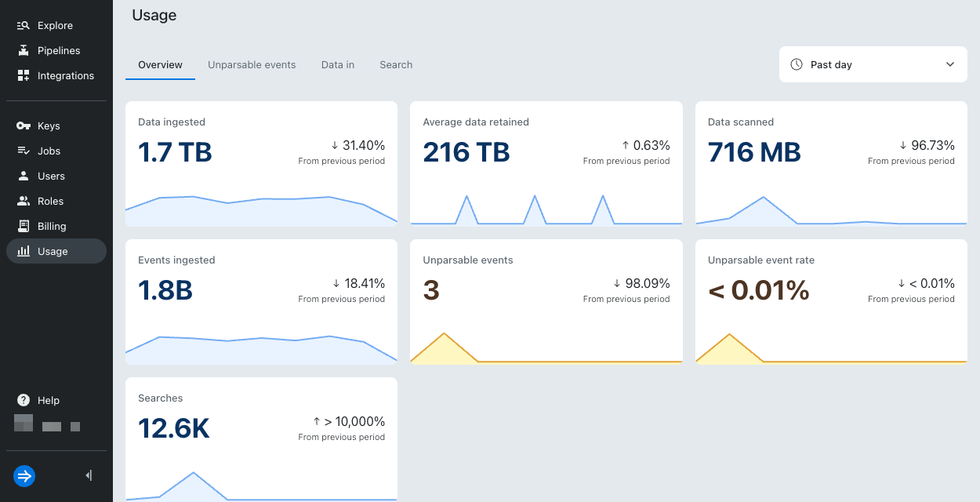Click the blue arrow logo at bottom left
Screen dimensions: 980x502
[24, 476]
